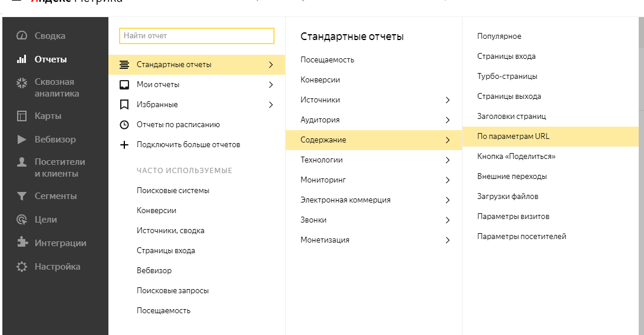Screen dimensions: 644x335
Task: Open the Кнопка «Поделиться» report
Action: pyautogui.click(x=516, y=157)
